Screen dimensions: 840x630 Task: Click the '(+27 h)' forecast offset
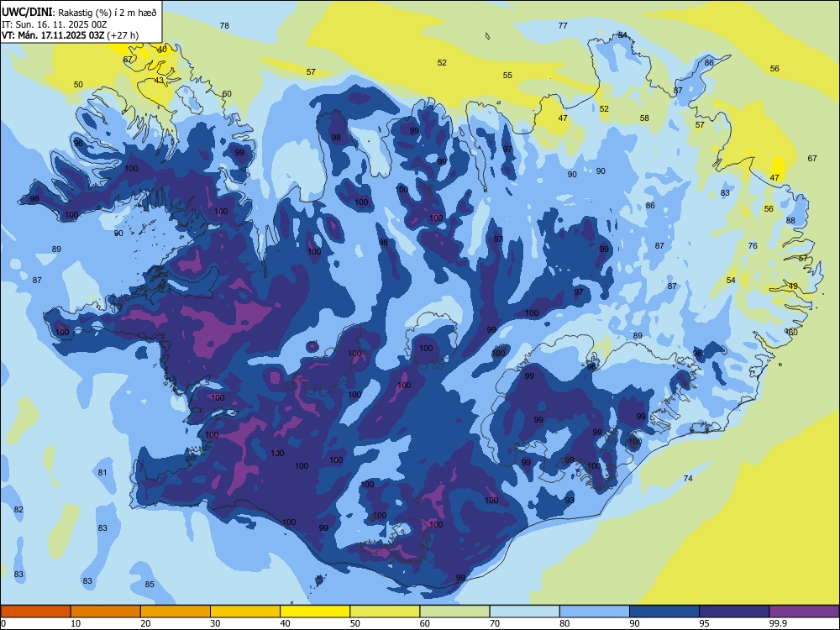pyautogui.click(x=123, y=35)
